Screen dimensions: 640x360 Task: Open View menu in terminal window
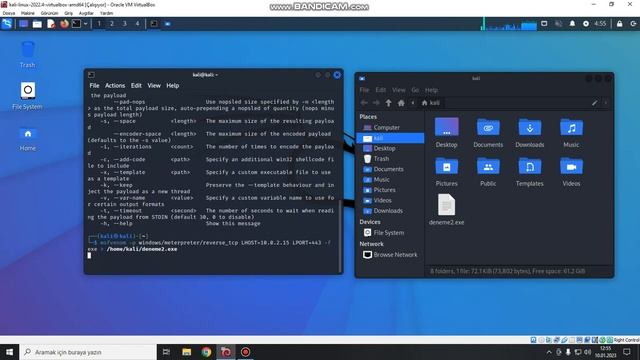coord(154,86)
